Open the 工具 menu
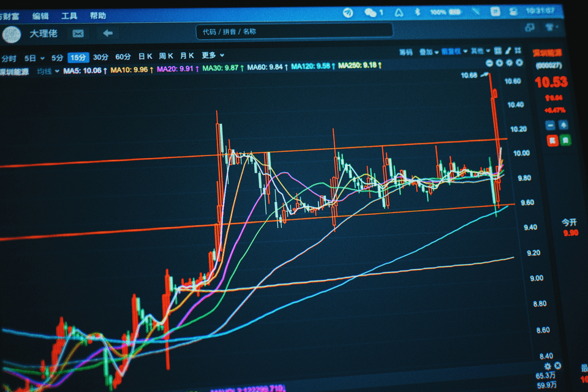The width and height of the screenshot is (588, 392). click(x=69, y=16)
